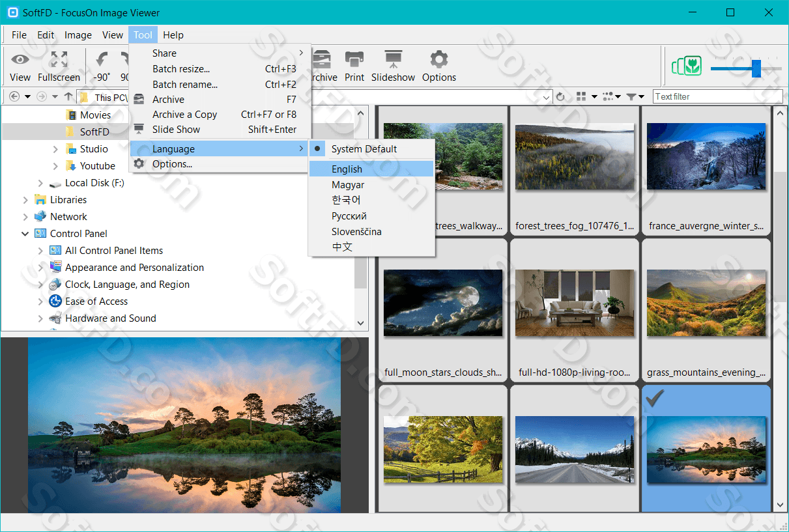Click the View eye icon in toolbar

(x=20, y=60)
